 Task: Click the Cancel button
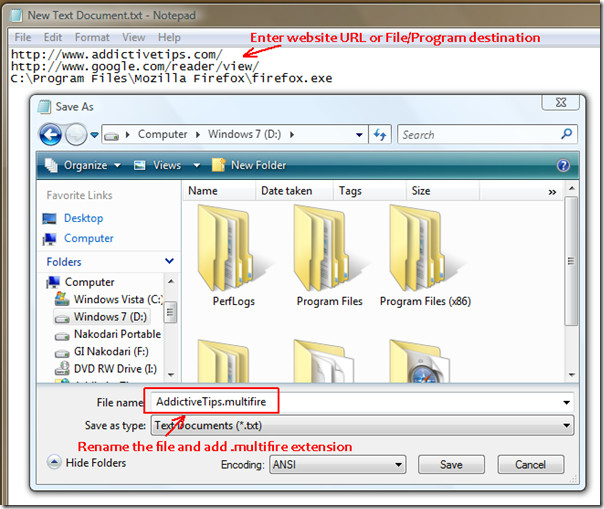click(530, 465)
